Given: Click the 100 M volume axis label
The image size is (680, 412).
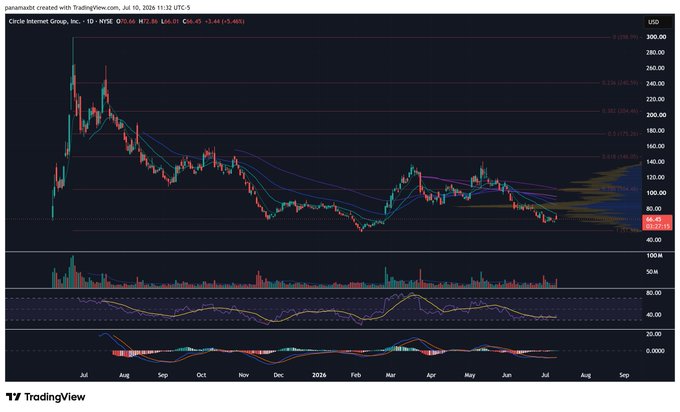Looking at the screenshot, I should coord(654,256).
